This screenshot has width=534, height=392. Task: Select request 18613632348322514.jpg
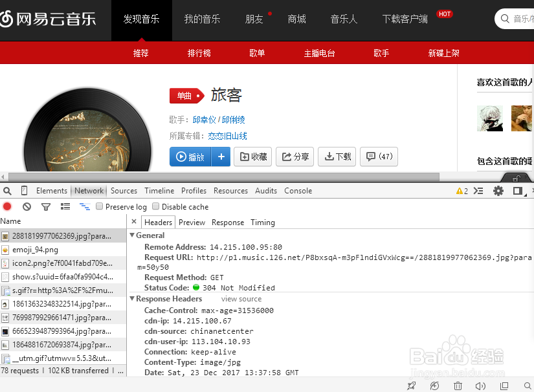63,304
